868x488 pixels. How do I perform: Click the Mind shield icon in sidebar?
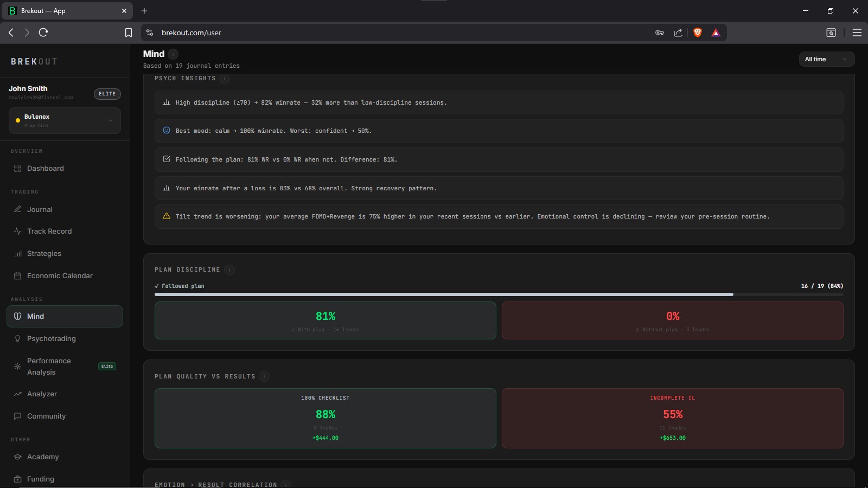point(17,316)
